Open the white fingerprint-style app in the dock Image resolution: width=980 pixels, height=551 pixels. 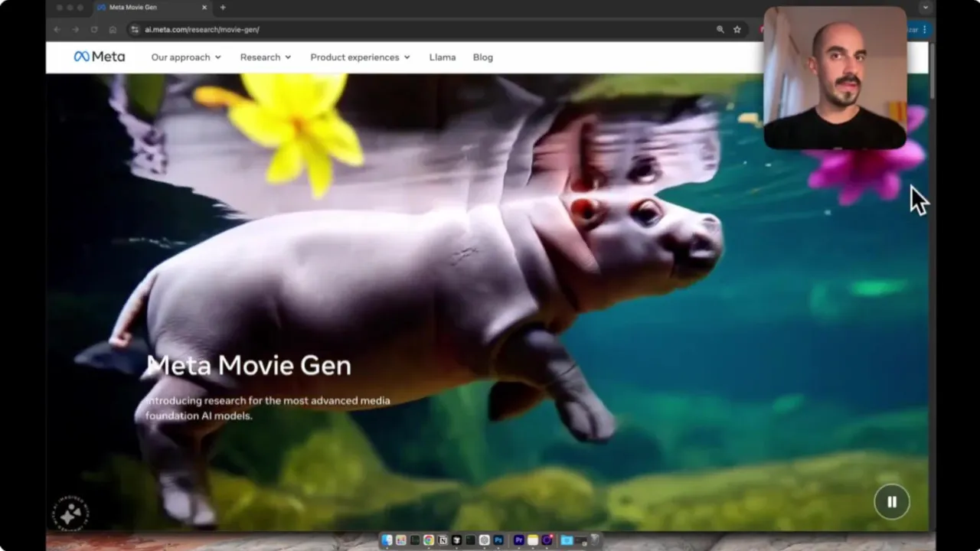point(484,540)
